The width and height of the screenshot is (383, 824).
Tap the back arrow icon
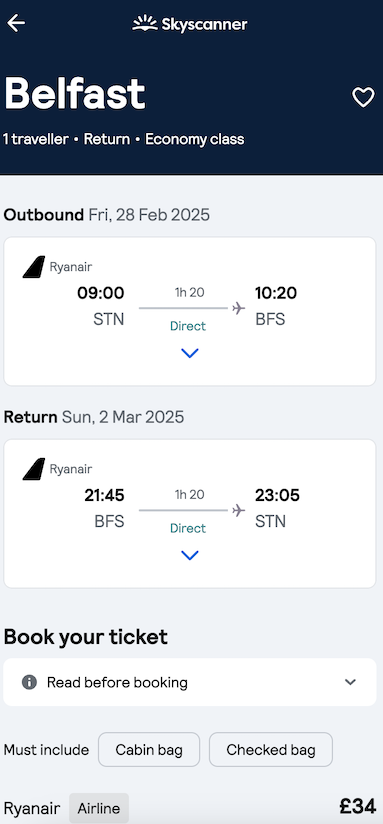[x=16, y=23]
